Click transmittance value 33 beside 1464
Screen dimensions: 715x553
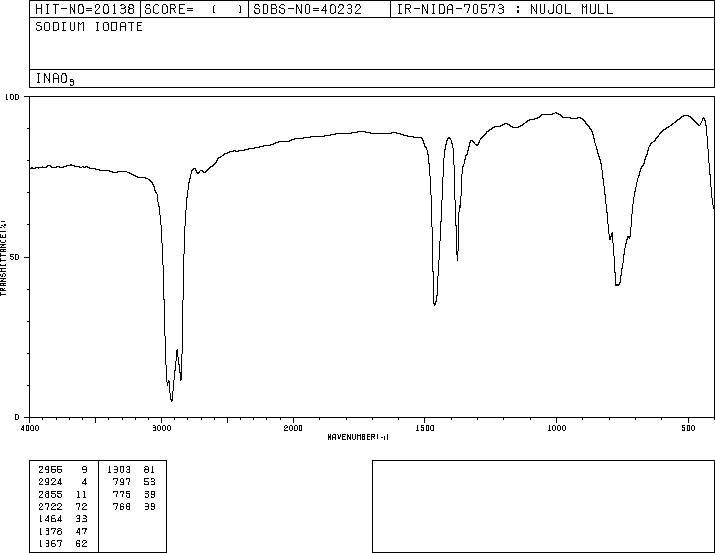point(81,519)
